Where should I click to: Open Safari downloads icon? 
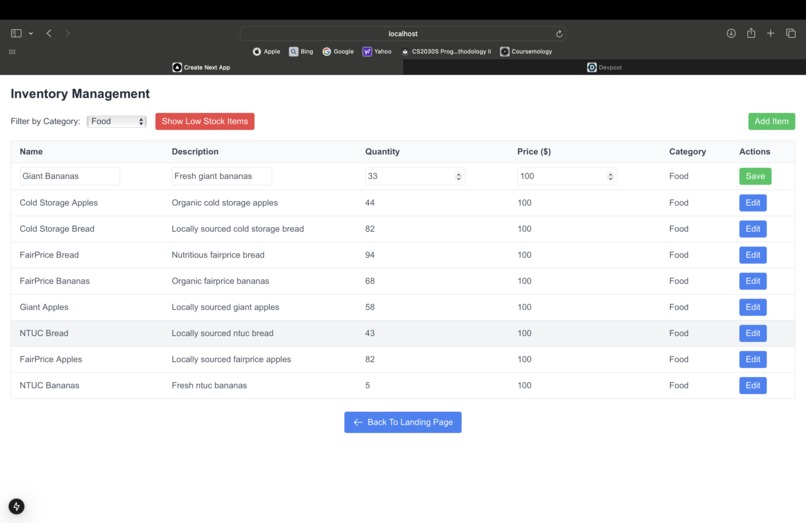(731, 33)
